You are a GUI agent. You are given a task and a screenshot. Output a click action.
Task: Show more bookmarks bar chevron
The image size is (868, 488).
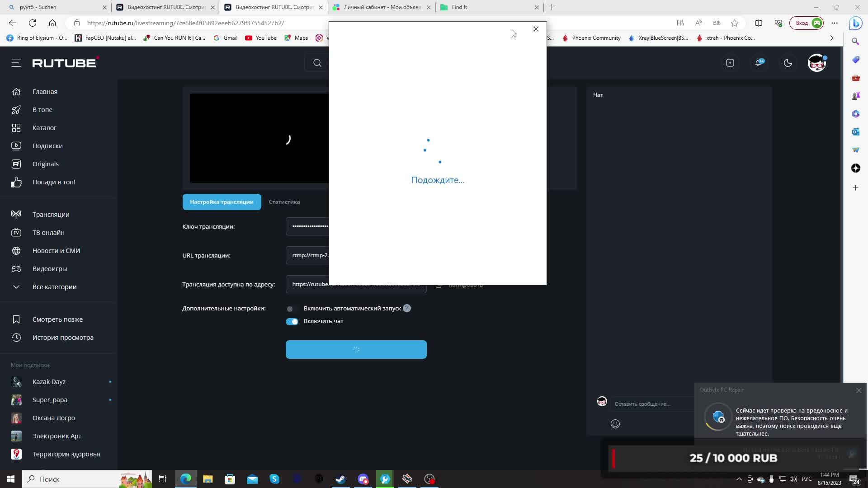coord(831,38)
